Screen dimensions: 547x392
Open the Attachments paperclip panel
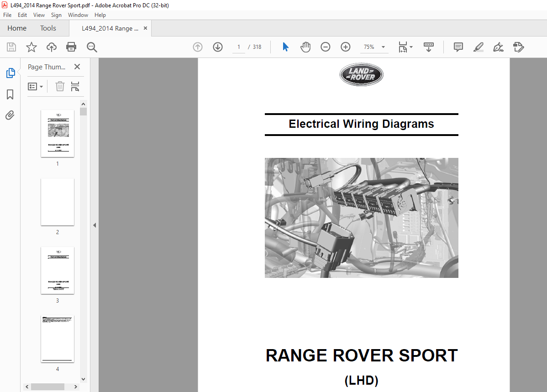(10, 115)
